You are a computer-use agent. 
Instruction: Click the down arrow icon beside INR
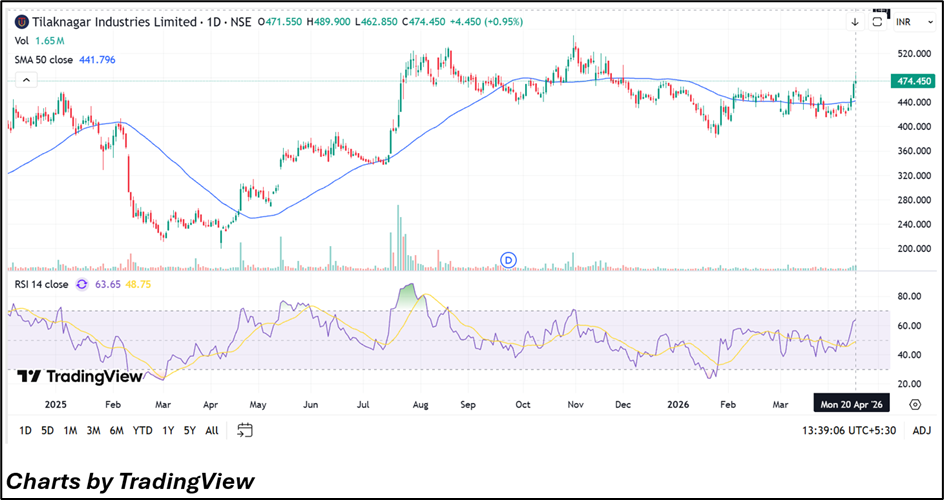855,21
